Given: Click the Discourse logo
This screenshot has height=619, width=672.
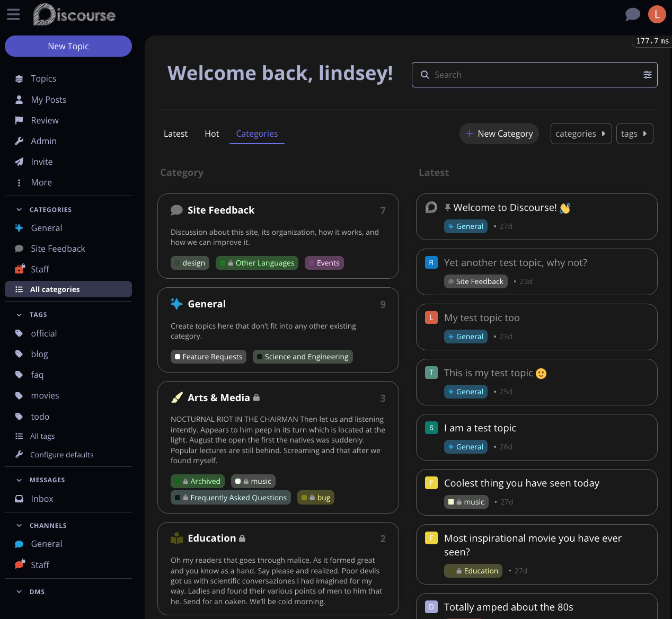Looking at the screenshot, I should [74, 14].
